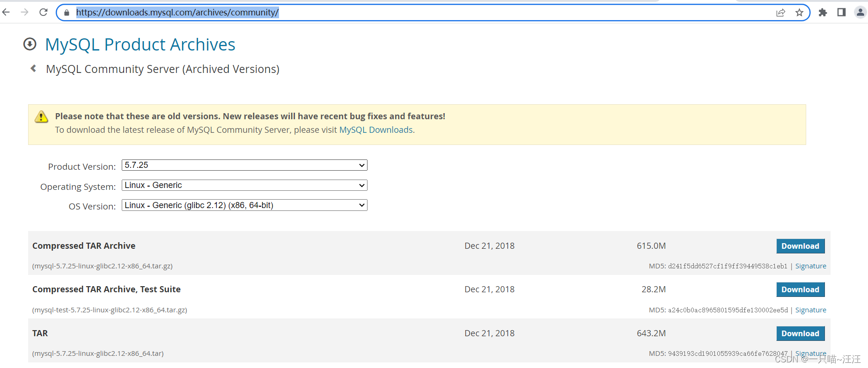Click the Dec 21, 2018 date in the TAR row
Screen dimensions: 868x368
pyautogui.click(x=489, y=333)
